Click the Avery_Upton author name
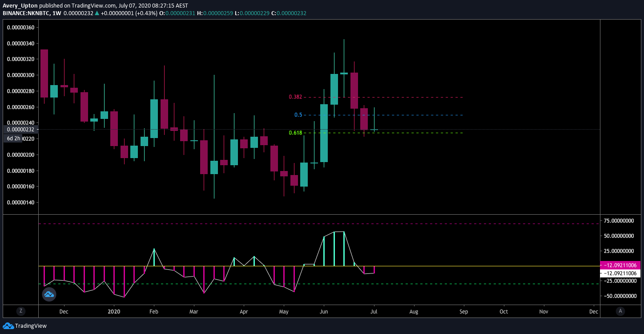This screenshot has width=644, height=334. tap(20, 6)
